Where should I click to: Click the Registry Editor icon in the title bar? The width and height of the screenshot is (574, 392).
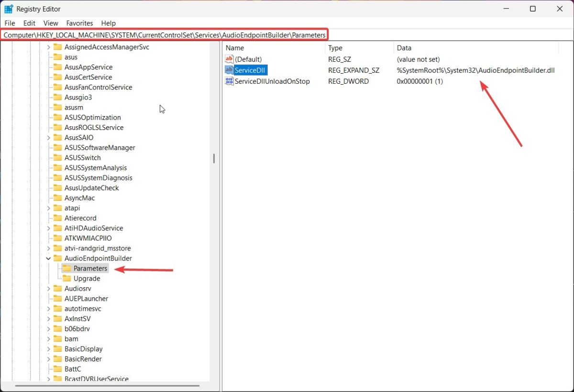pyautogui.click(x=7, y=9)
